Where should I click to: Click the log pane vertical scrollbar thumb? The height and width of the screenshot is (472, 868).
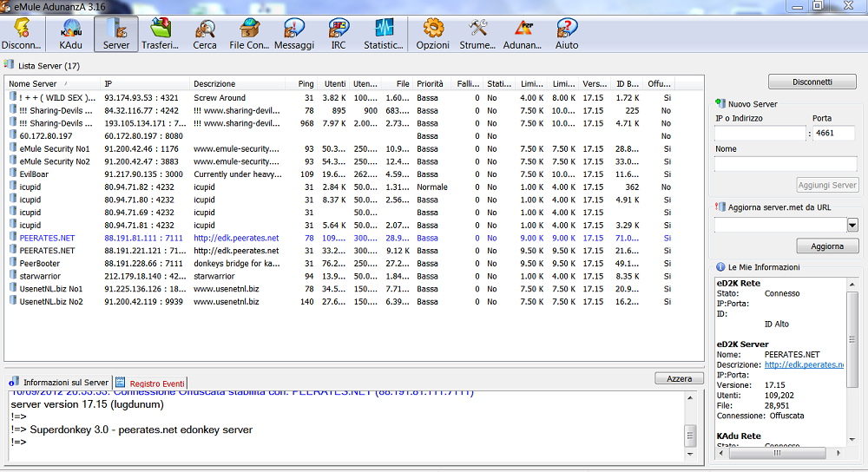click(690, 435)
